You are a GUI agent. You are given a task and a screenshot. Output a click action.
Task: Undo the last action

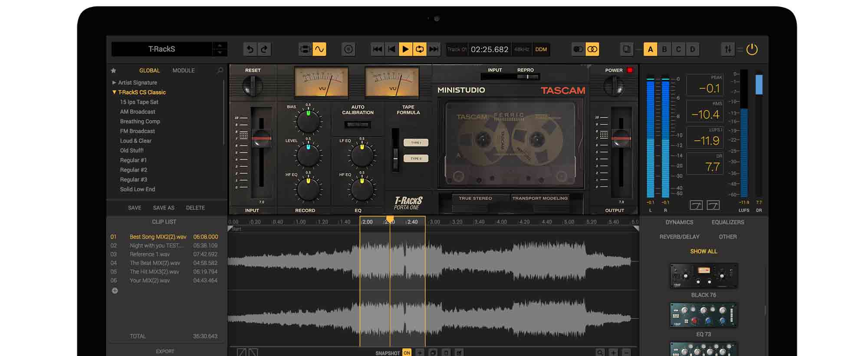pos(250,49)
